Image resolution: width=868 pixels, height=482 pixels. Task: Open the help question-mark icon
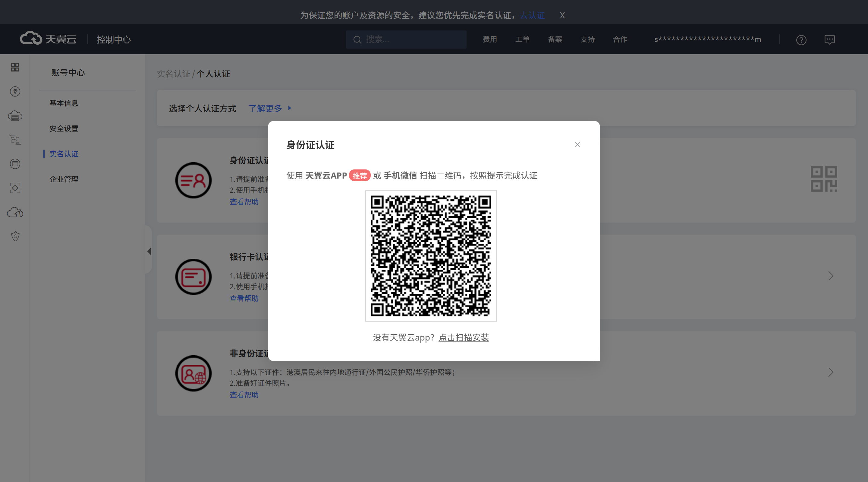tap(801, 40)
